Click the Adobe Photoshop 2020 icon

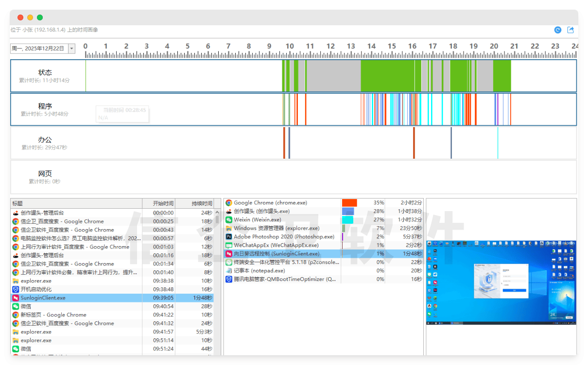tap(229, 237)
